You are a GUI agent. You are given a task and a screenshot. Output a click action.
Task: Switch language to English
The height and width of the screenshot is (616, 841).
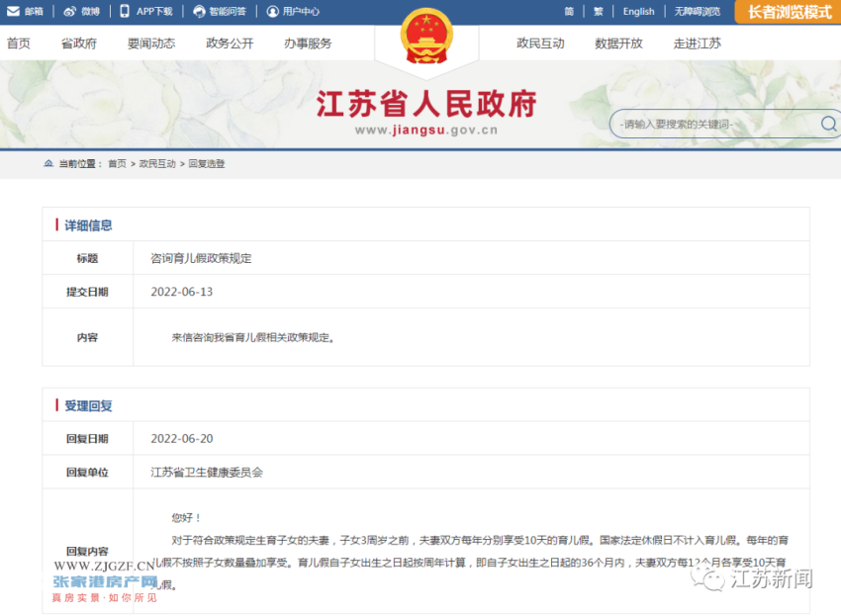pos(638,11)
